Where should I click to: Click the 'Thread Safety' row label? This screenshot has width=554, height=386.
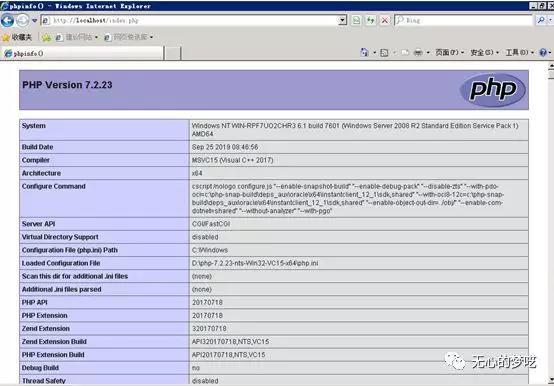tap(44, 381)
